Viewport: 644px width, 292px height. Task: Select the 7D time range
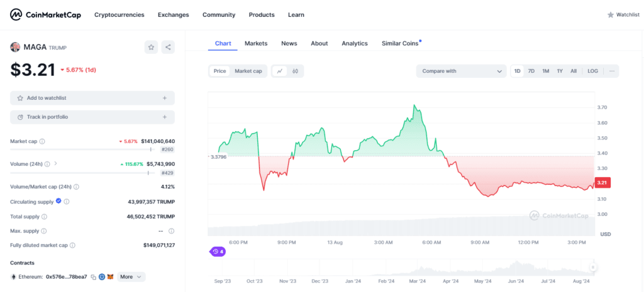531,71
